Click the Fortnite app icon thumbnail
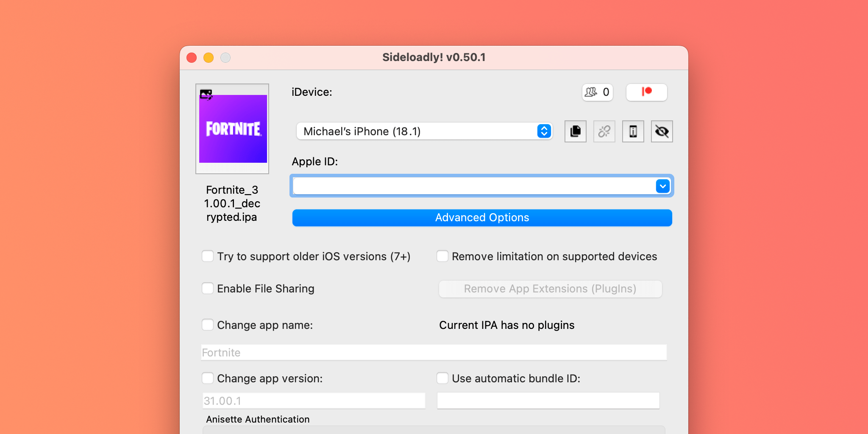Screen dimensions: 868x434 point(232,129)
